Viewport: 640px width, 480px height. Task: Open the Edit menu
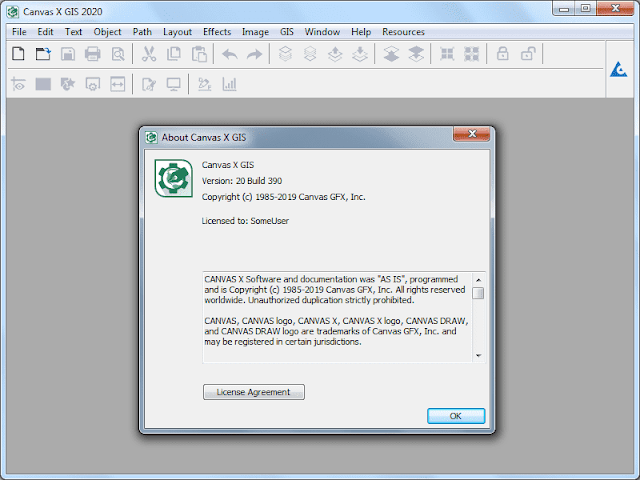click(x=45, y=32)
